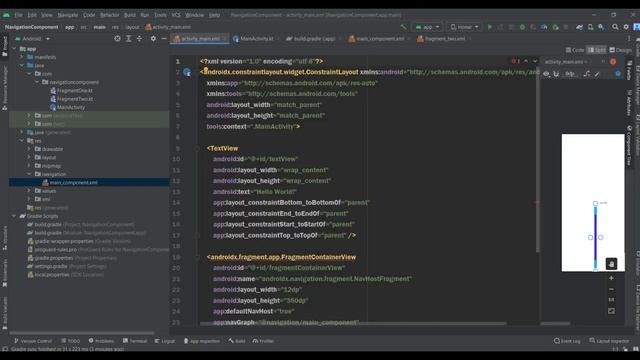This screenshot has height=360, width=640.
Task: Open the Build menu
Action: [130, 15]
